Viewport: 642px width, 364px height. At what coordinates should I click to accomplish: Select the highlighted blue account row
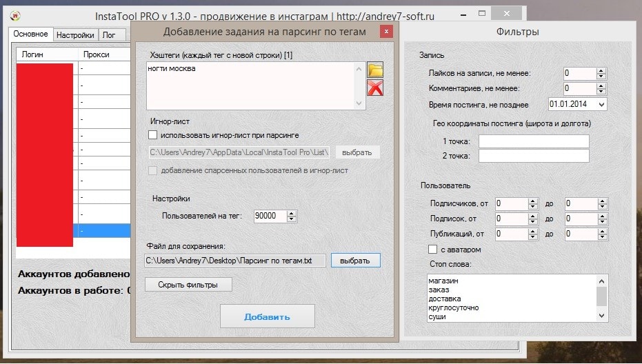[x=102, y=230]
